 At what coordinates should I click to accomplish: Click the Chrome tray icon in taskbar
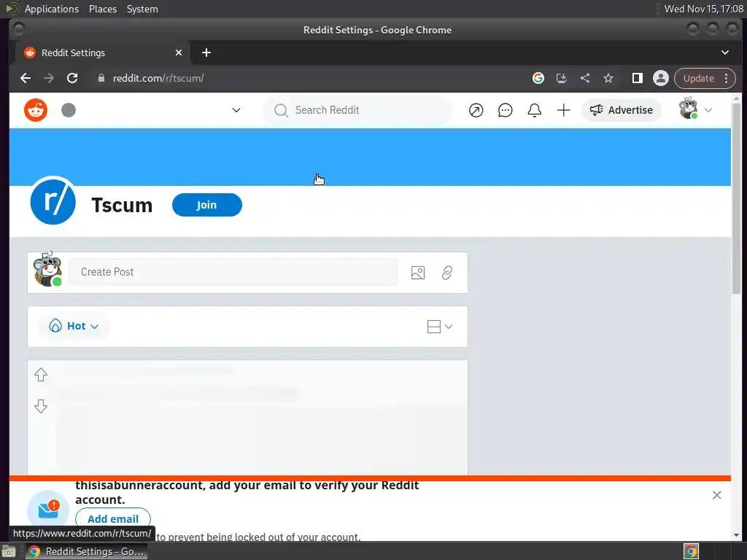692,551
